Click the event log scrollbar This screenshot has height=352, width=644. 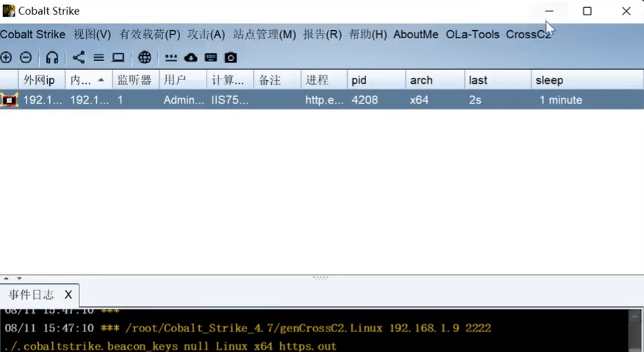635,331
